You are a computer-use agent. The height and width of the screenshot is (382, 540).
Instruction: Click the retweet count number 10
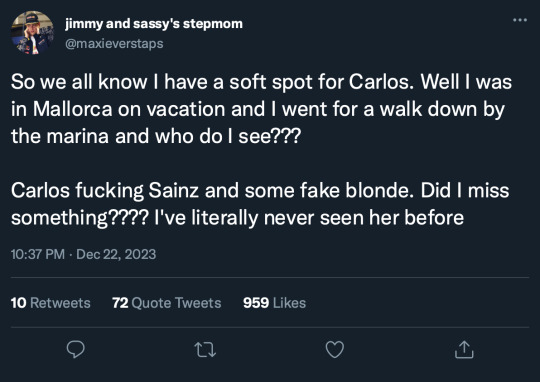pyautogui.click(x=19, y=303)
